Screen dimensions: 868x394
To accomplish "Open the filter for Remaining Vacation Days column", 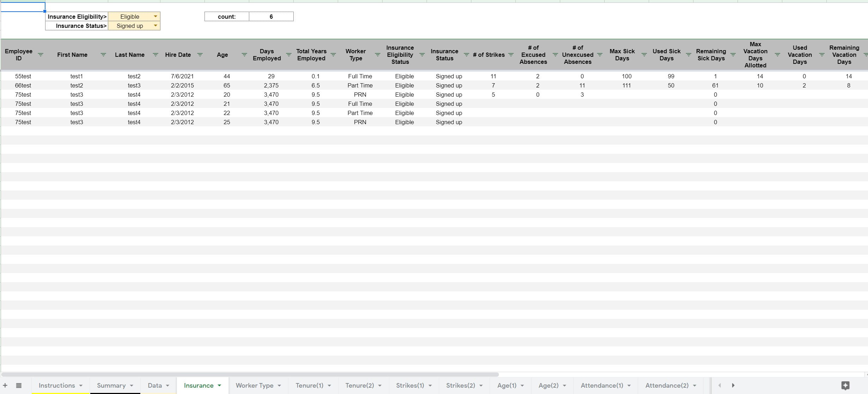I will tap(866, 55).
